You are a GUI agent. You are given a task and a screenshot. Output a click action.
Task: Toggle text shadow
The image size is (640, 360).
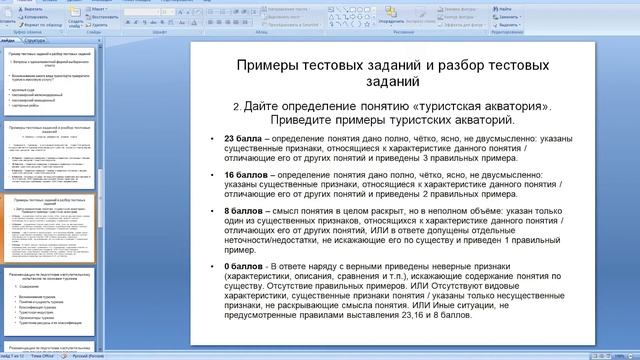162,22
